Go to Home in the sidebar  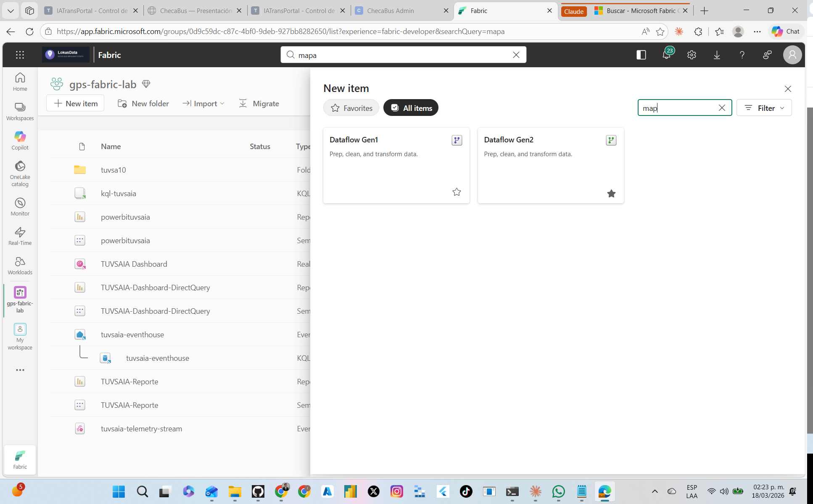pos(20,82)
